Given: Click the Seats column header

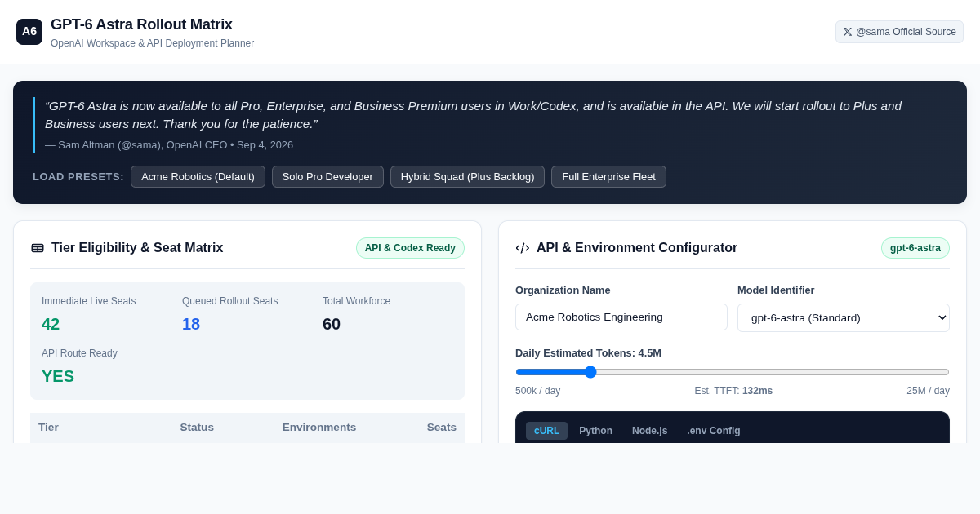Looking at the screenshot, I should [x=442, y=428].
